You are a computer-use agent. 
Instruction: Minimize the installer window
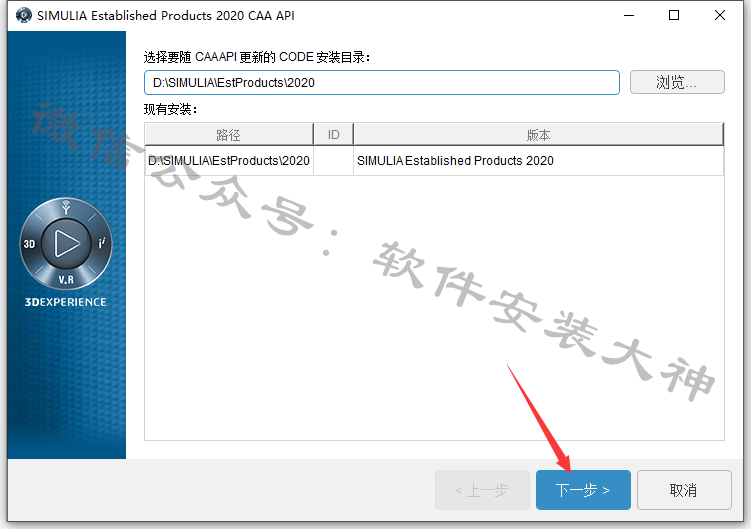point(629,15)
